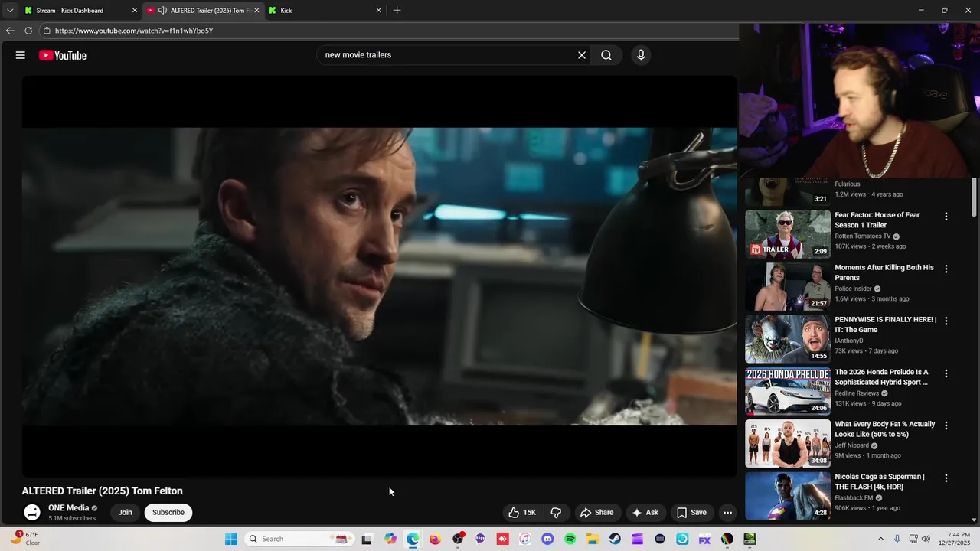
Task: Click the video player to pause
Action: click(x=380, y=276)
